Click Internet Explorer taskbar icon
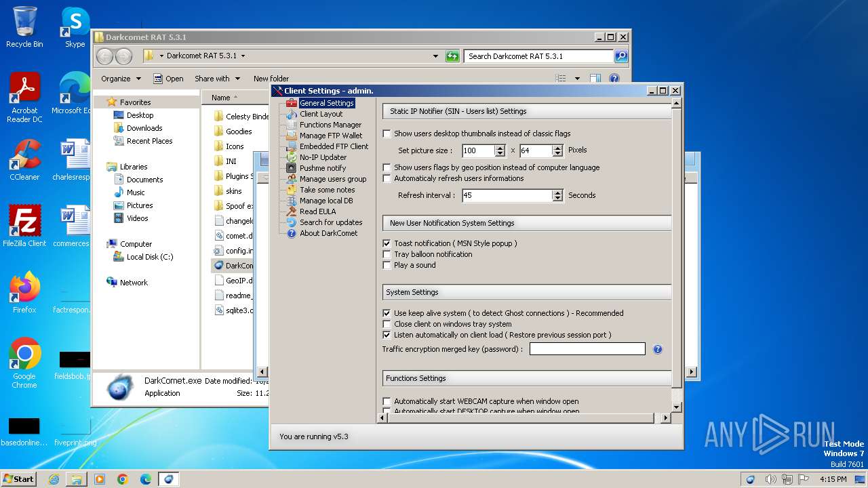 click(54, 479)
